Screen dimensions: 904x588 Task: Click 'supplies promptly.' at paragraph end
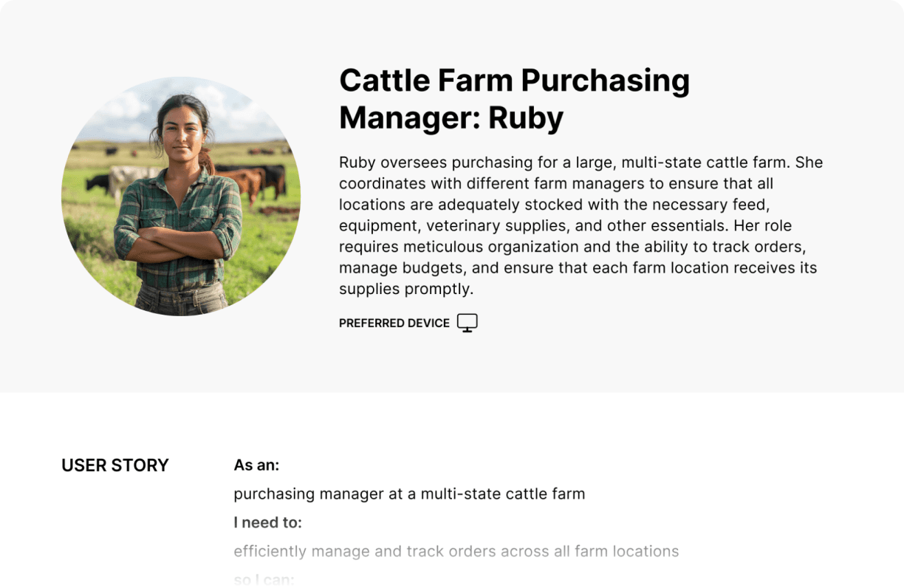click(406, 289)
